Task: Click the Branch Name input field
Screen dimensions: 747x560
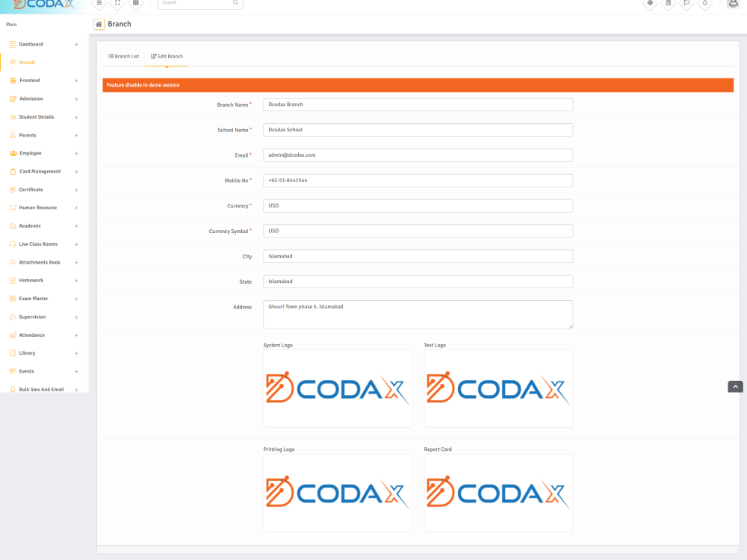Action: point(418,105)
